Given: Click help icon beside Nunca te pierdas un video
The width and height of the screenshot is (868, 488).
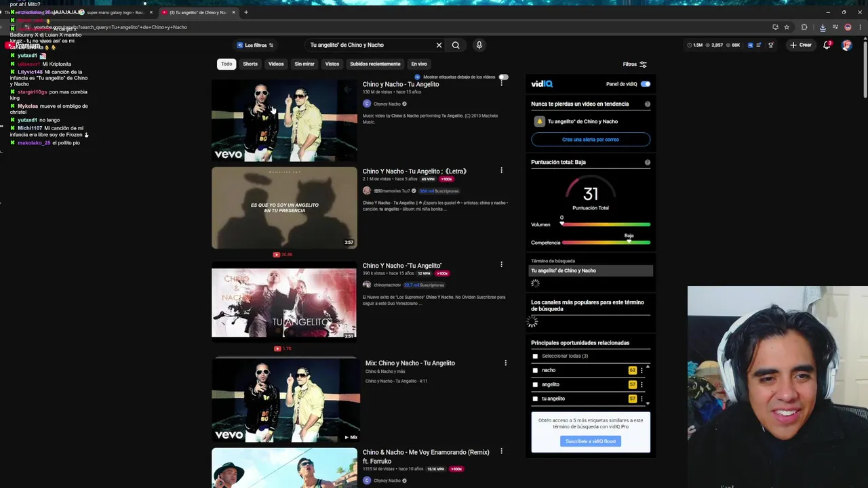Looking at the screenshot, I should click(x=647, y=104).
